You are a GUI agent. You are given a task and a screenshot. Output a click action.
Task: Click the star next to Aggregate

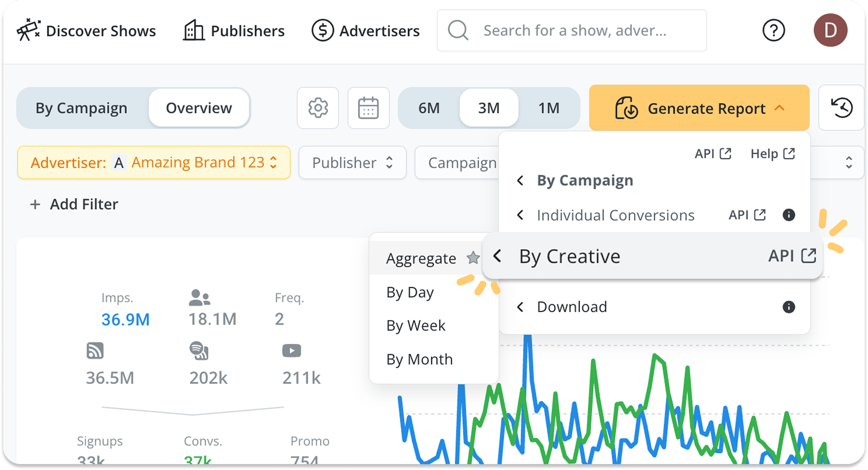click(473, 258)
